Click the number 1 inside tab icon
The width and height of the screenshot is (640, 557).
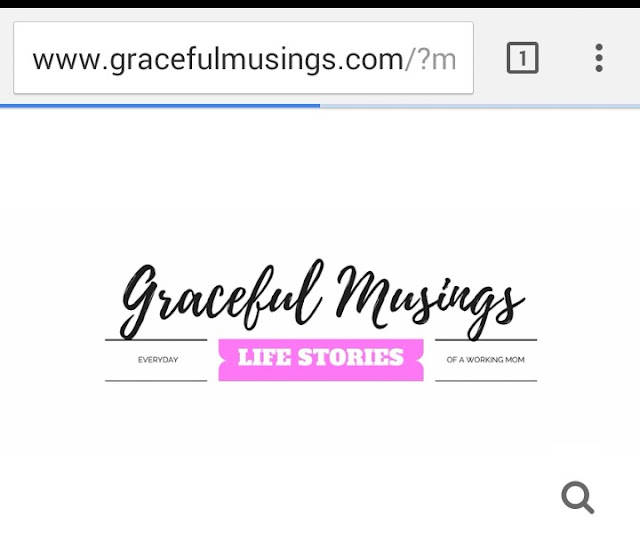pyautogui.click(x=523, y=58)
